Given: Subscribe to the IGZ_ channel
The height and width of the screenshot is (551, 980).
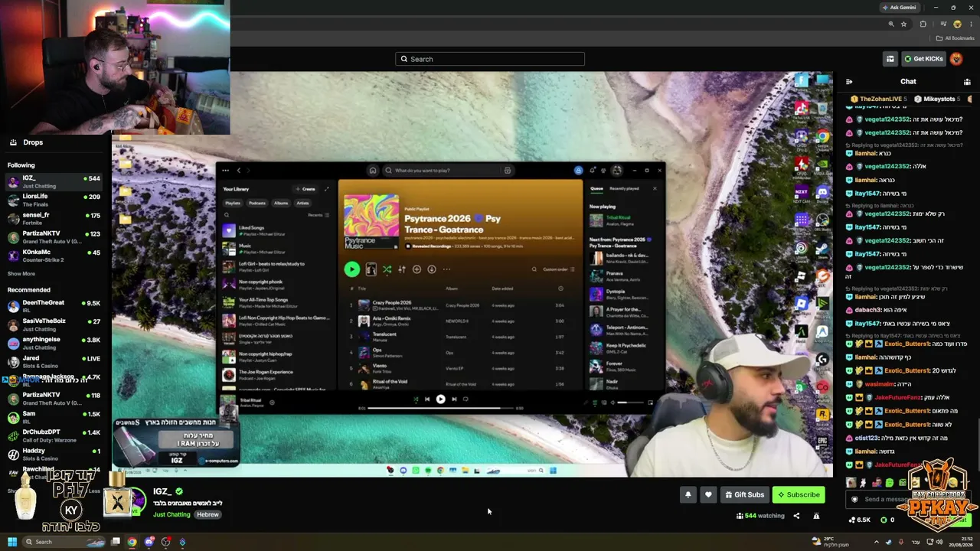Looking at the screenshot, I should [799, 494].
